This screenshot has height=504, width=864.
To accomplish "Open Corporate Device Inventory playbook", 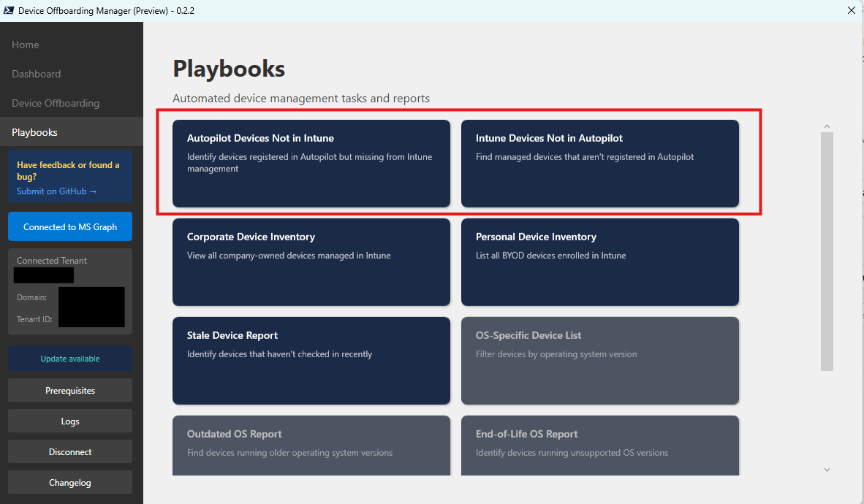I will [x=311, y=262].
